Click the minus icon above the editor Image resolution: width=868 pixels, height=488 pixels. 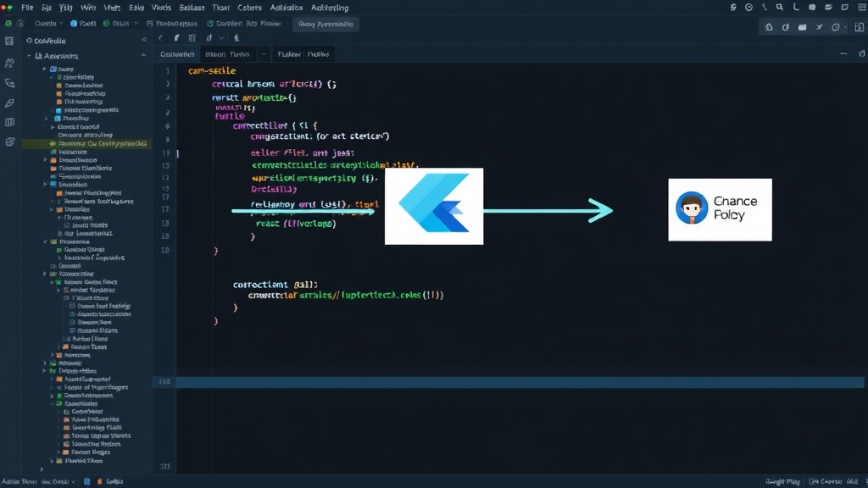pyautogui.click(x=843, y=53)
